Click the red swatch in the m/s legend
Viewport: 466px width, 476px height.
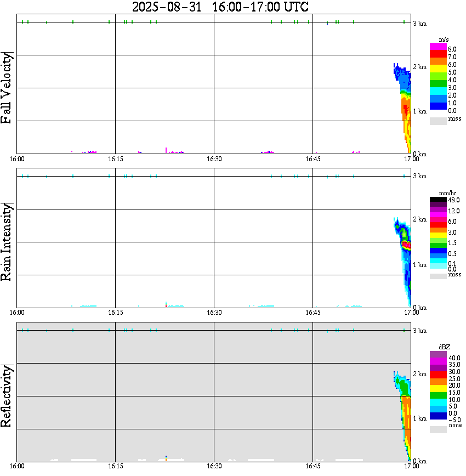point(438,54)
